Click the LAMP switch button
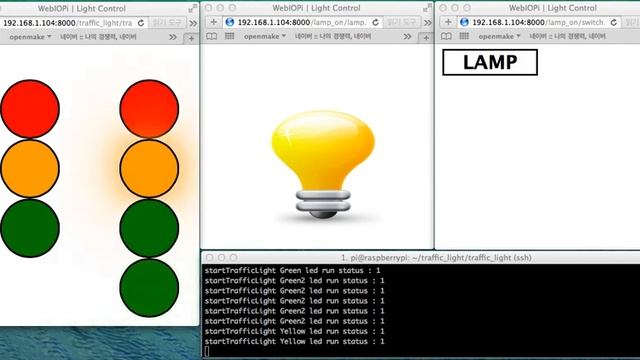Viewport: 640px width, 360px height. [x=490, y=62]
